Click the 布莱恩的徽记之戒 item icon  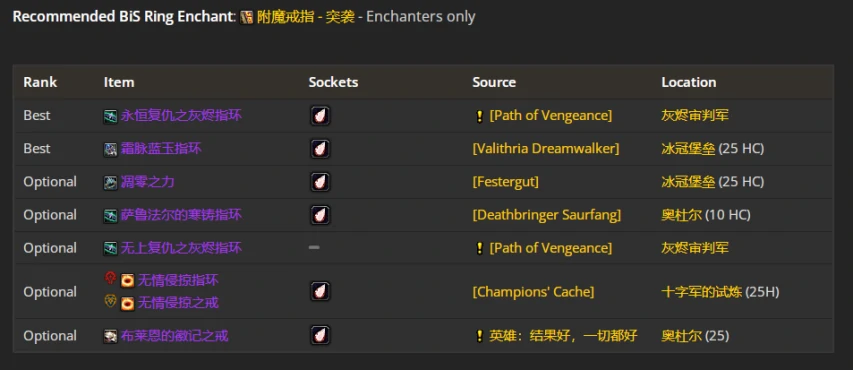[x=110, y=336]
